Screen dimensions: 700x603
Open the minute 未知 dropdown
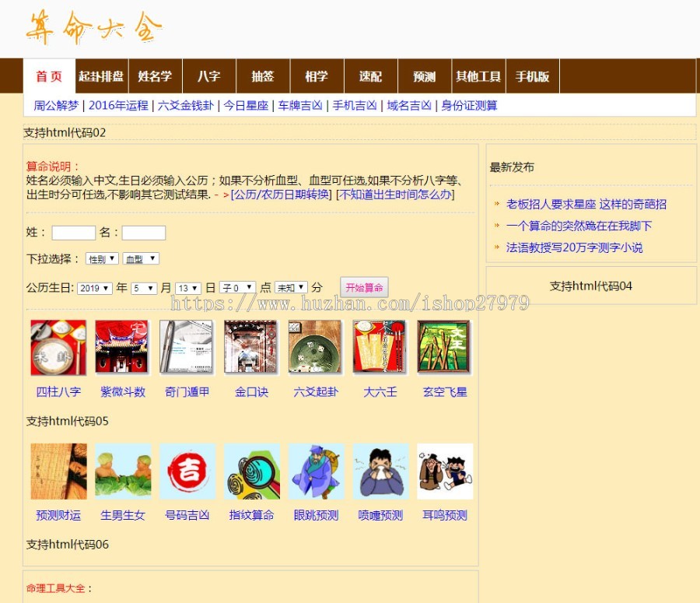click(x=291, y=288)
